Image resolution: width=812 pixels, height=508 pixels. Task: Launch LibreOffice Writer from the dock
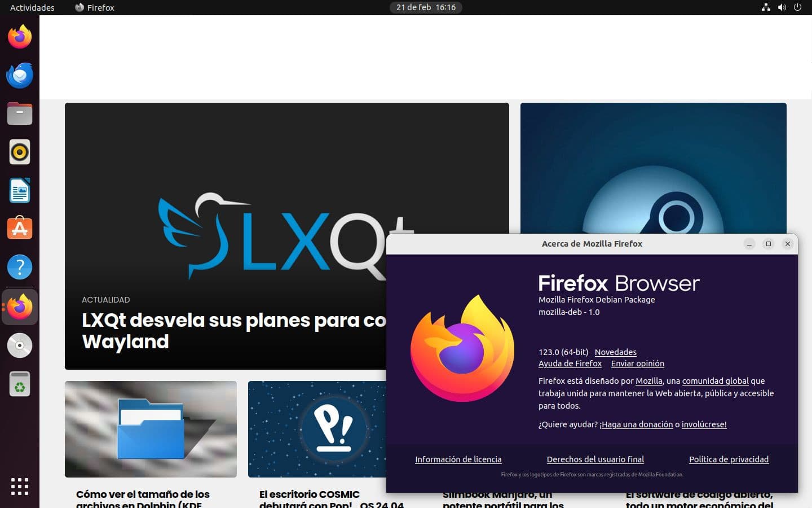[x=20, y=190]
